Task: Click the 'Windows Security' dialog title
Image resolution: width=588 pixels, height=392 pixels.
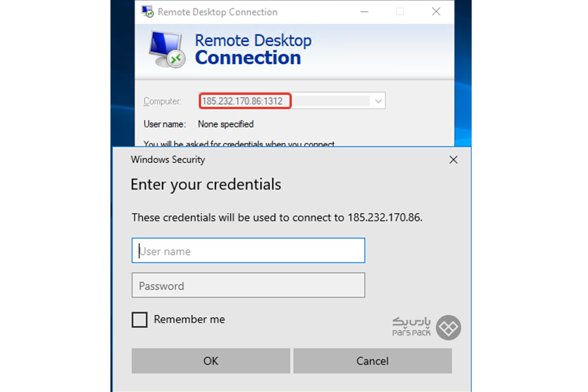Action: (x=168, y=160)
